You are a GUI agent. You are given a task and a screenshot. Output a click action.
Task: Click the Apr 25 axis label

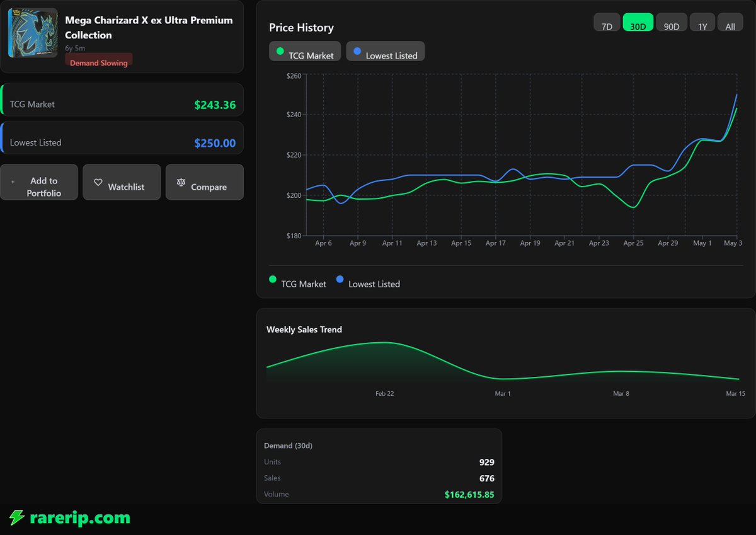(633, 243)
